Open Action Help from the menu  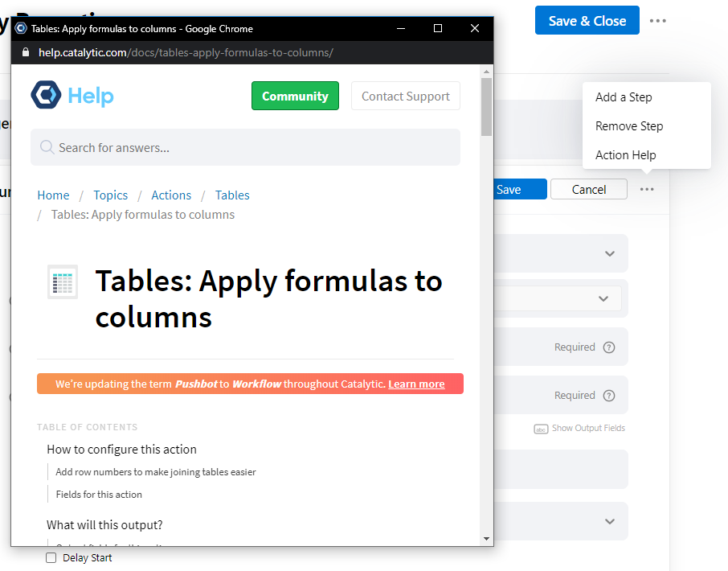tap(625, 154)
